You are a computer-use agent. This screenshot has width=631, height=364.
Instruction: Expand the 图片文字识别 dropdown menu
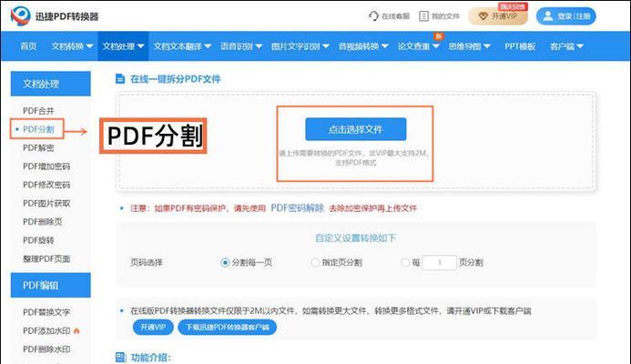pos(300,46)
